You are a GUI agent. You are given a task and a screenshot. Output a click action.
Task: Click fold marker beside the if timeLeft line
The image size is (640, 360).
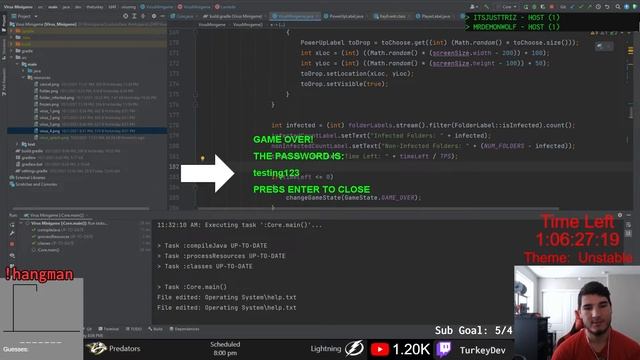[x=196, y=187]
